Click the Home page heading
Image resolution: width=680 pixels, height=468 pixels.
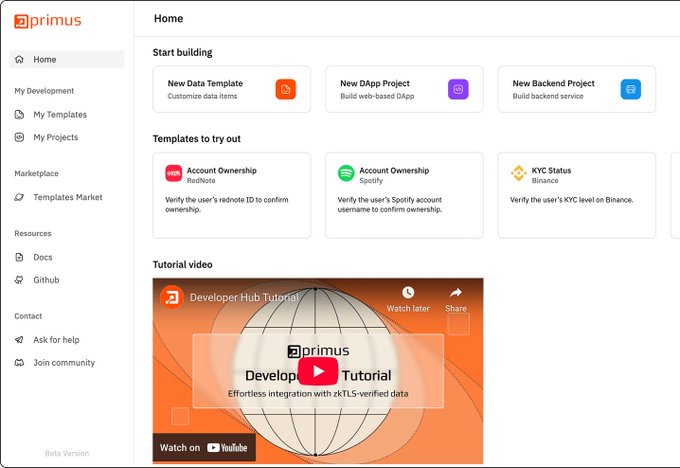[x=168, y=18]
